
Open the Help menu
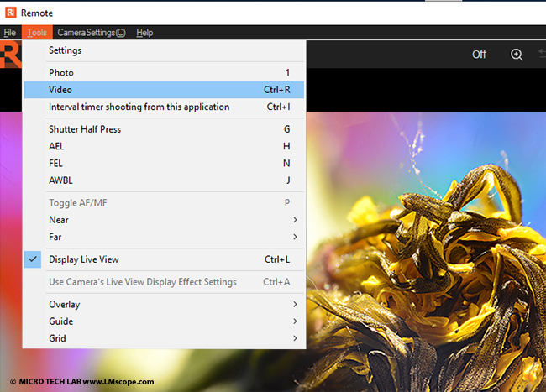144,33
